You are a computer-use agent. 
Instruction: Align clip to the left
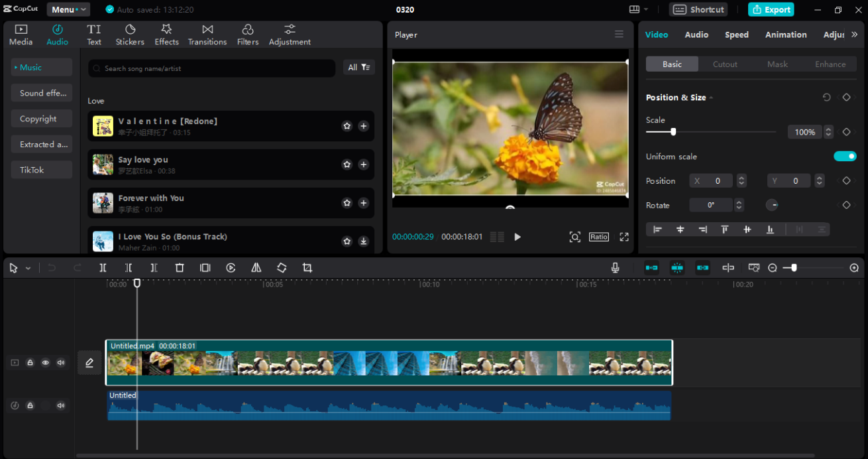(657, 229)
